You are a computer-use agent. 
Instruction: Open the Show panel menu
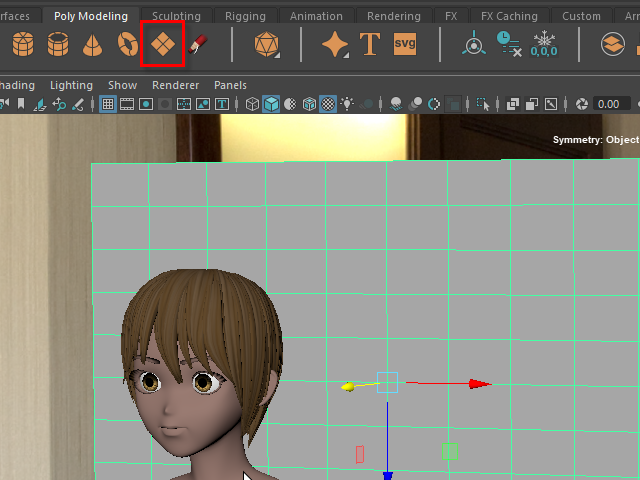click(122, 86)
